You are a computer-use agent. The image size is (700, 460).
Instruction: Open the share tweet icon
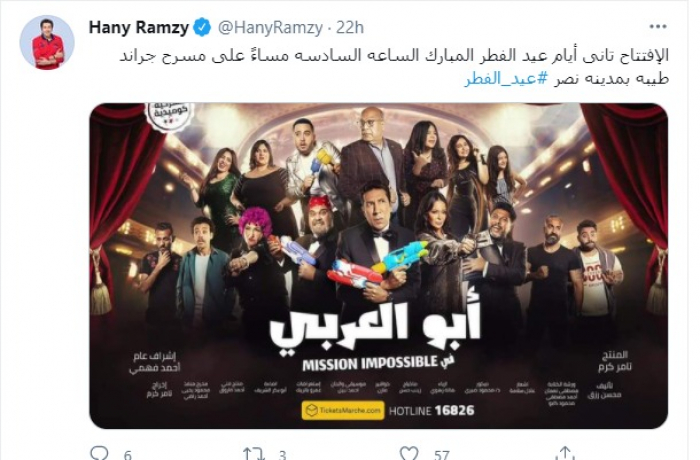coord(565,453)
